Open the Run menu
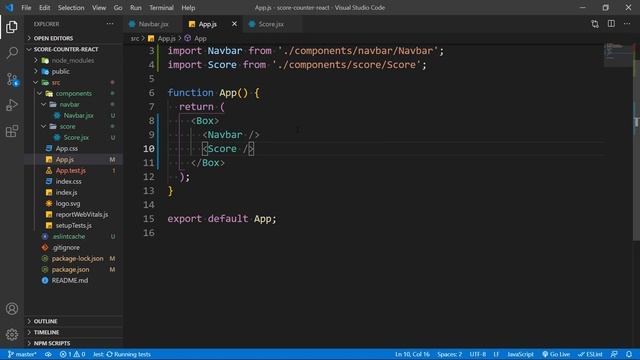Screen dimensions: 640x360 [136, 8]
